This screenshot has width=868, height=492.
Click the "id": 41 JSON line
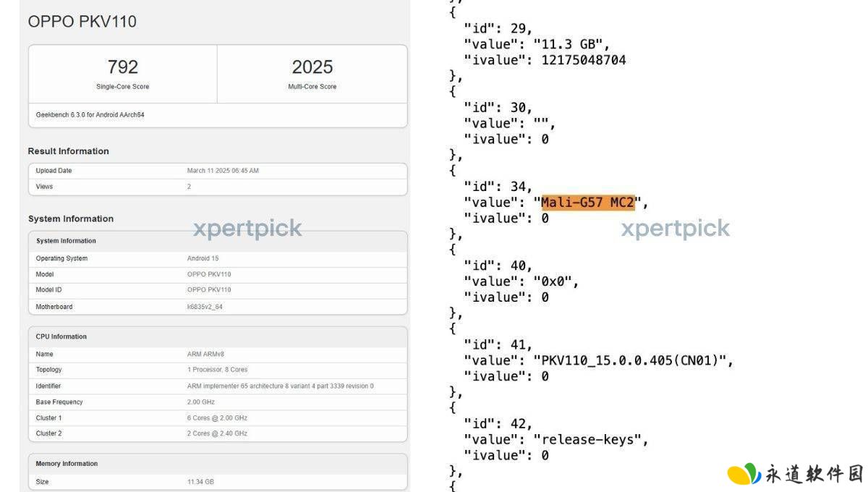tap(498, 344)
